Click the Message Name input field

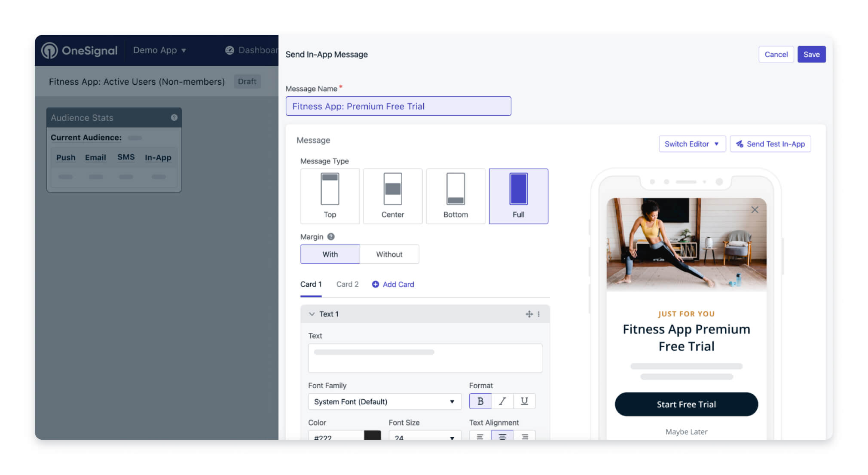[398, 106]
